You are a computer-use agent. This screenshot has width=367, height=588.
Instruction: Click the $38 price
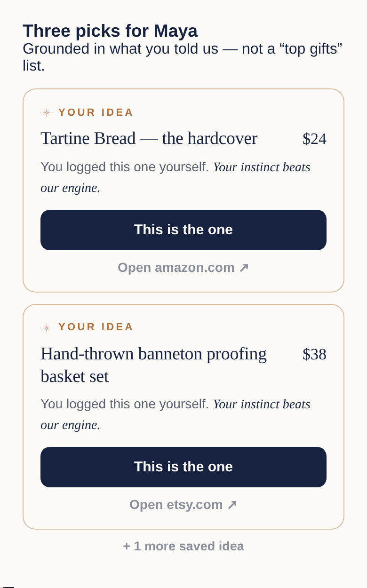click(314, 354)
